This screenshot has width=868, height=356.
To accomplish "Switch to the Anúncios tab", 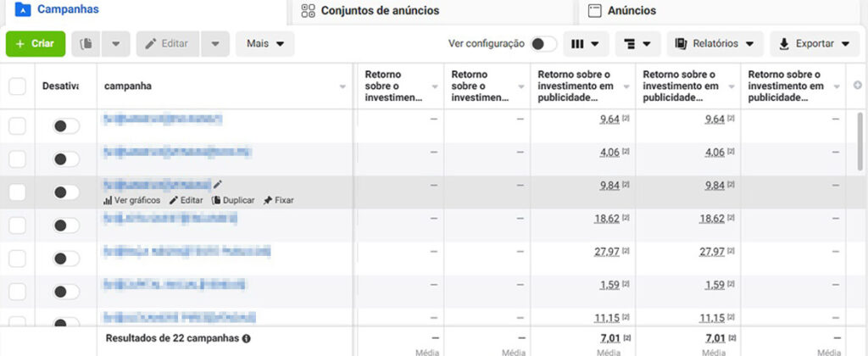I will [x=631, y=11].
